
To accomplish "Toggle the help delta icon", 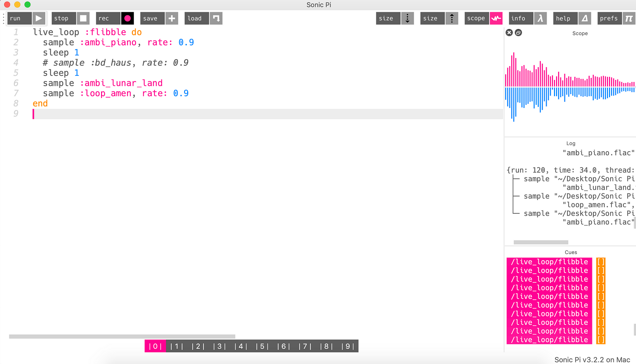I will 585,18.
